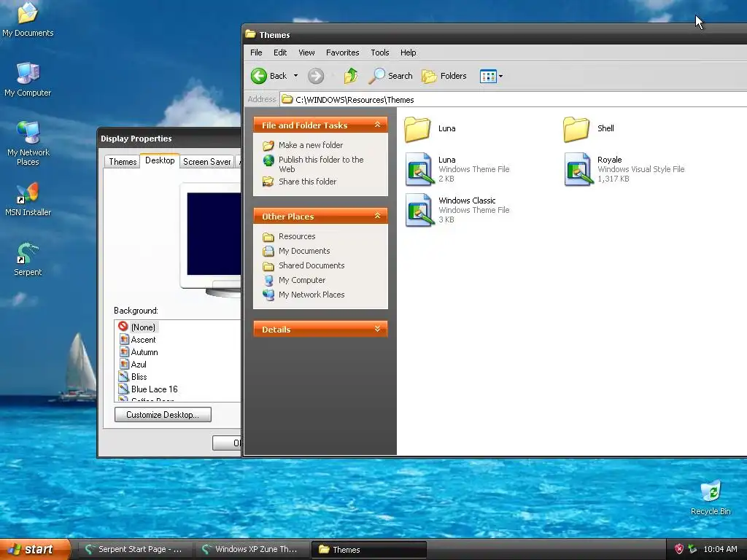The image size is (747, 560).
Task: Open Resources in Other Places
Action: 297,236
